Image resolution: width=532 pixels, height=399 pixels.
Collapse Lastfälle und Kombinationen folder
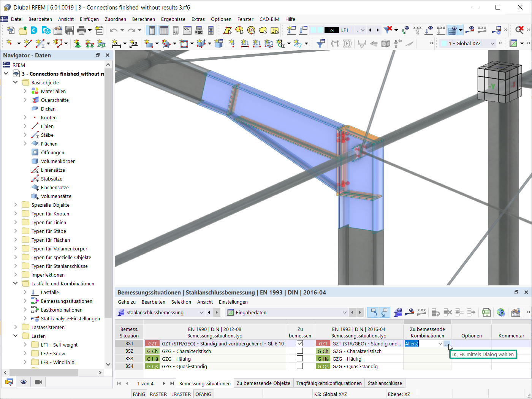(16, 283)
